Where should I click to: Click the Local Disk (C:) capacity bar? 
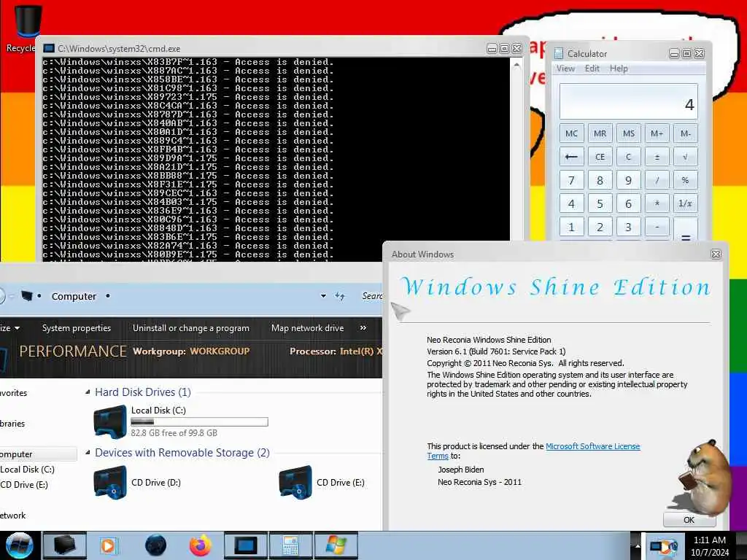point(199,421)
